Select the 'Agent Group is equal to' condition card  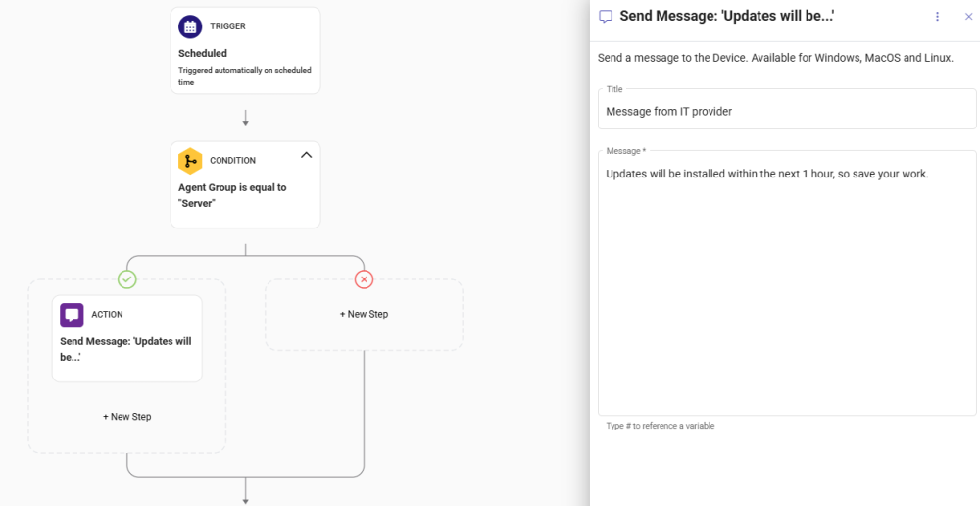[245, 194]
